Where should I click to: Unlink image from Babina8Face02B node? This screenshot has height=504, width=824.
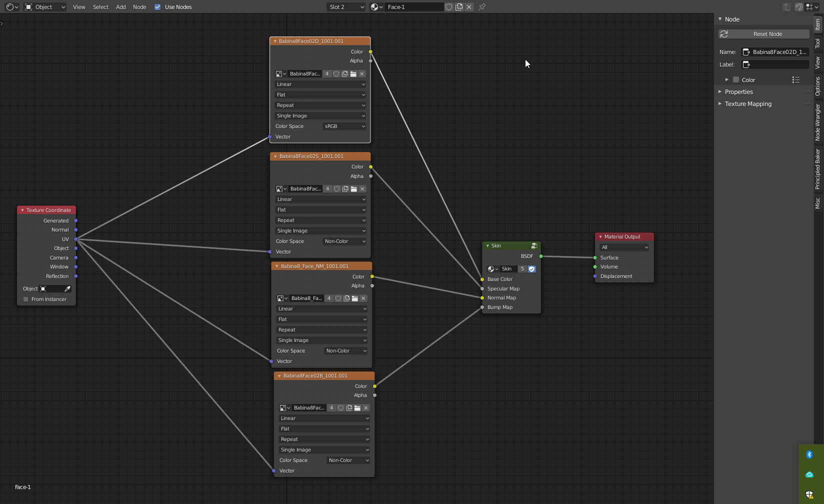[x=366, y=408]
